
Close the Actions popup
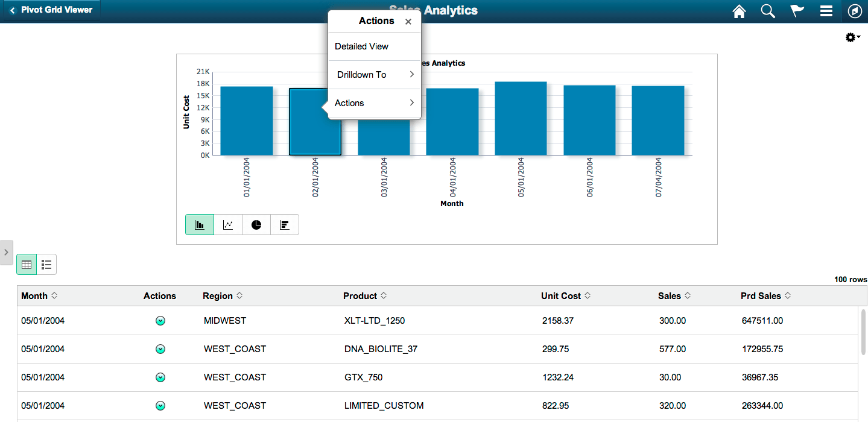click(408, 21)
